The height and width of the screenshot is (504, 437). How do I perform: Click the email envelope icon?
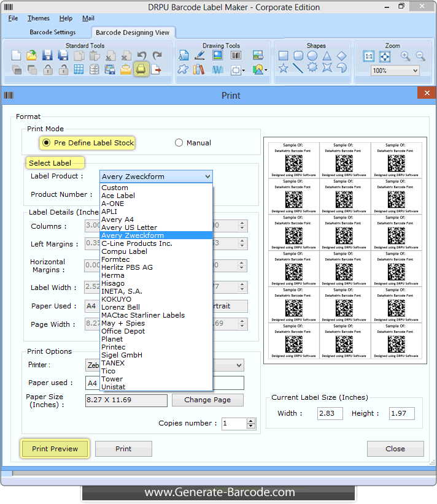[125, 69]
